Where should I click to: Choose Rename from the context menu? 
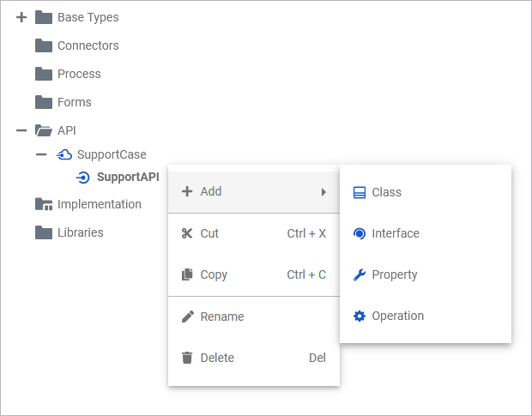[x=222, y=317]
